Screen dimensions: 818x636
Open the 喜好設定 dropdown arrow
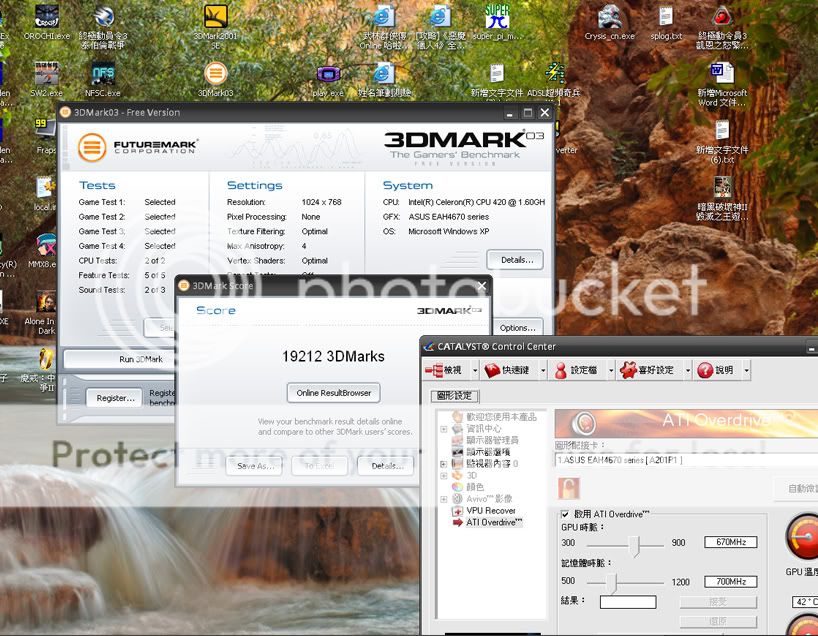coord(688,370)
